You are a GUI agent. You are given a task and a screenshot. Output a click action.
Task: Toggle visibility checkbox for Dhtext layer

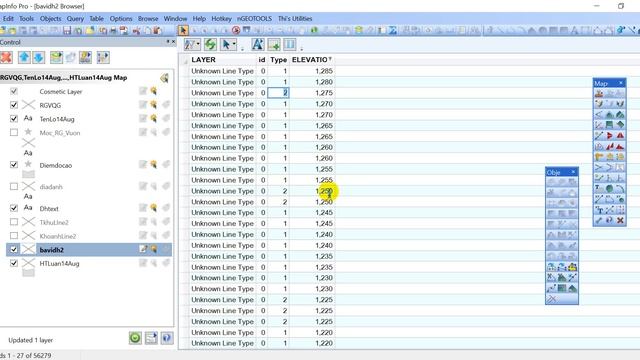click(x=14, y=208)
